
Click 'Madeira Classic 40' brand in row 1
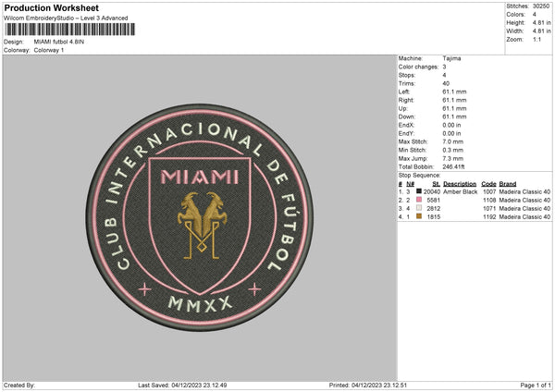(x=524, y=191)
